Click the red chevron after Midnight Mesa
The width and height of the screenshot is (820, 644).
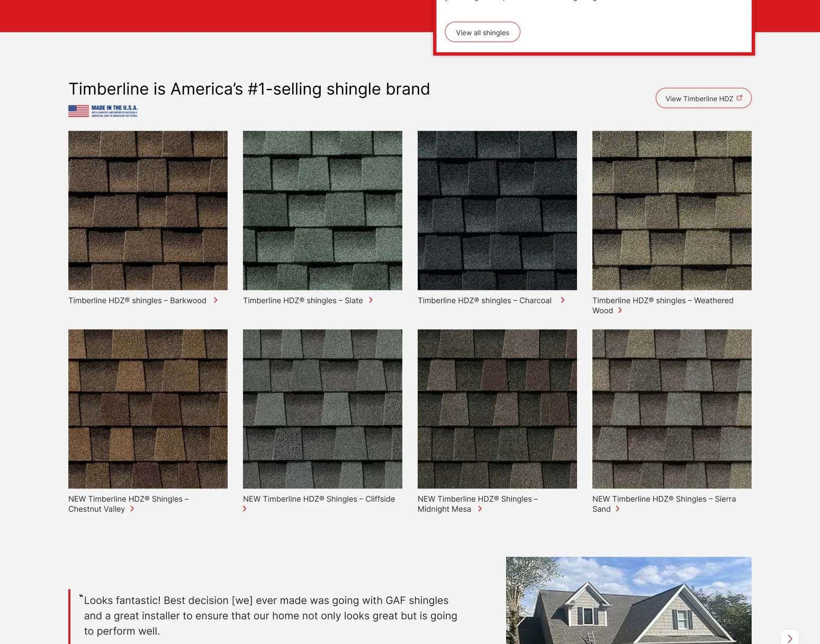[x=480, y=509]
